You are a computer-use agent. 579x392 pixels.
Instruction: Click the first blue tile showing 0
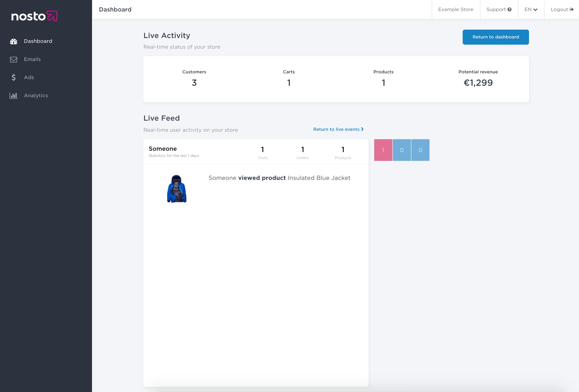[x=402, y=150]
